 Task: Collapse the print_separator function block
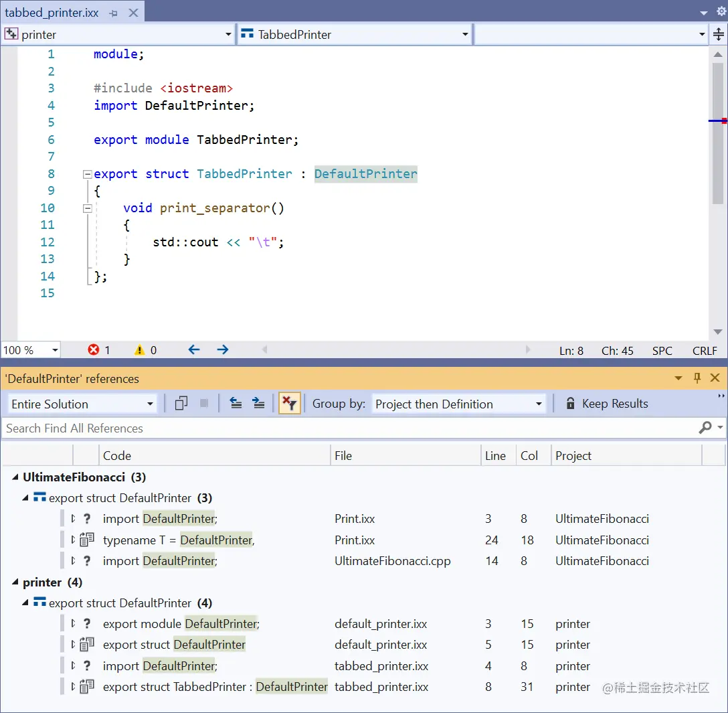click(x=87, y=208)
